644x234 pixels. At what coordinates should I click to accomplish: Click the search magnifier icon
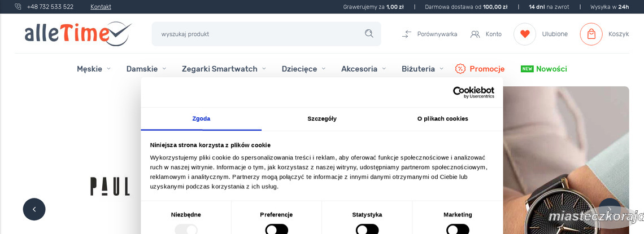coord(369,34)
